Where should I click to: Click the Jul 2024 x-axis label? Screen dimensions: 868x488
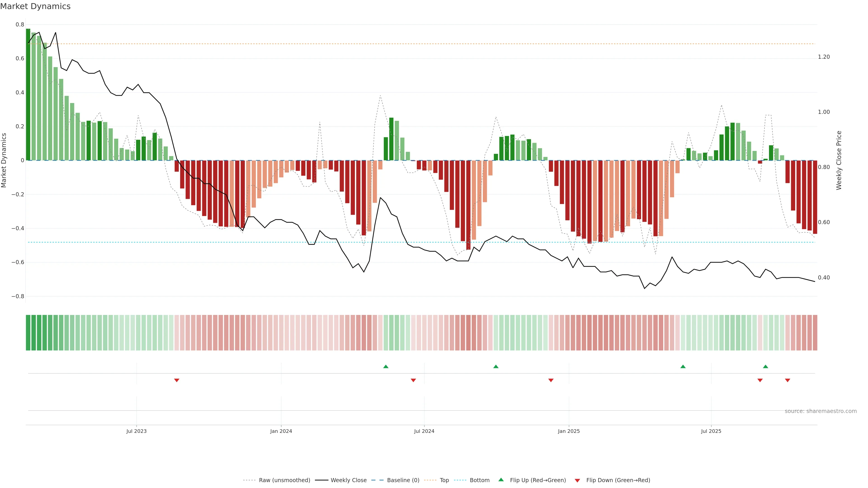tap(424, 431)
